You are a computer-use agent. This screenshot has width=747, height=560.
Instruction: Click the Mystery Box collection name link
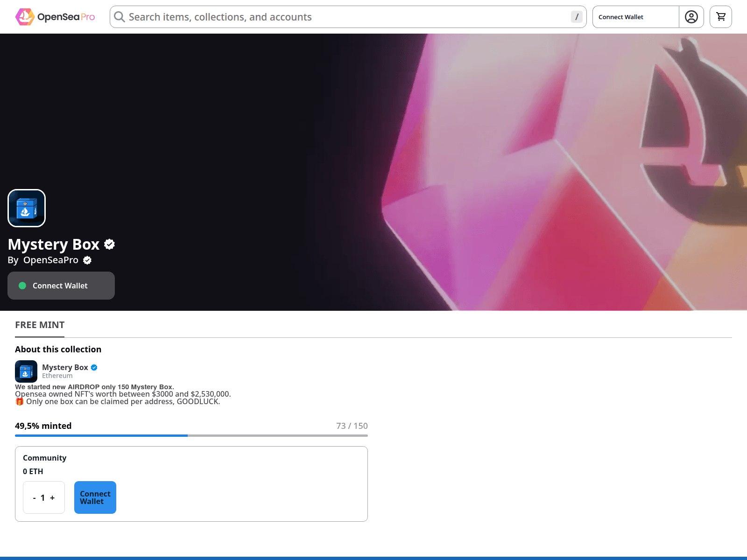click(x=65, y=367)
